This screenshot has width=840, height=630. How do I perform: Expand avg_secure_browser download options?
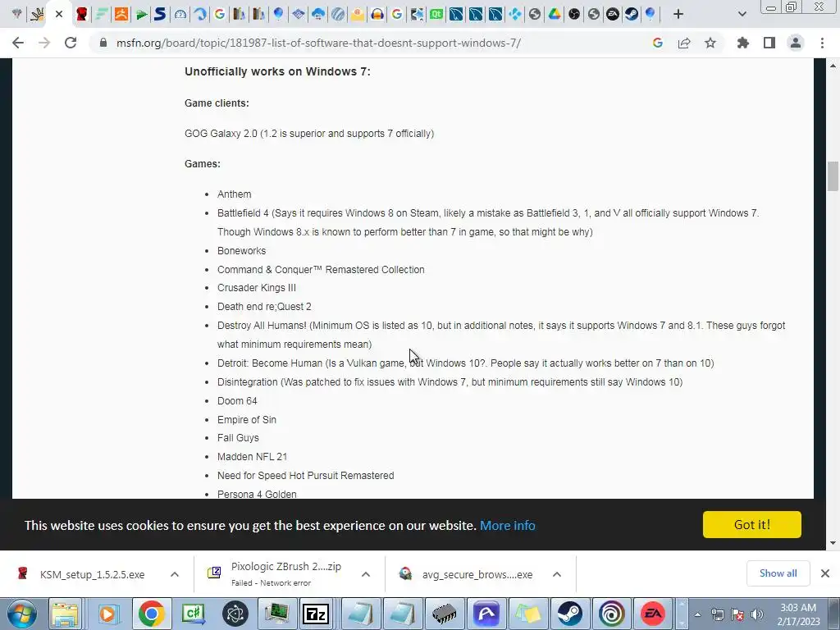[557, 574]
